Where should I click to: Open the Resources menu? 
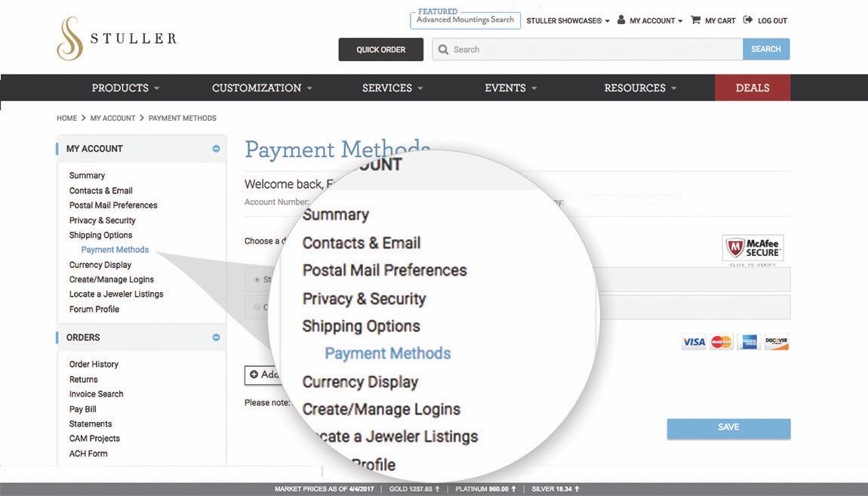pos(640,88)
